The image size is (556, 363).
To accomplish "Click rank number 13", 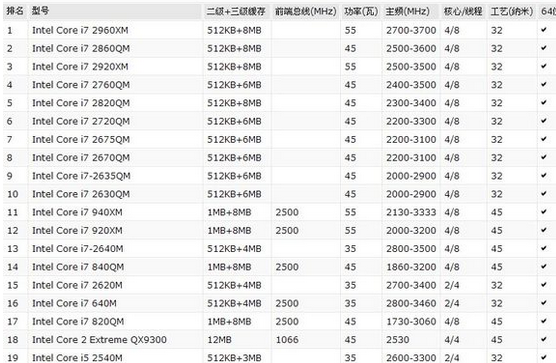I will tap(13, 249).
